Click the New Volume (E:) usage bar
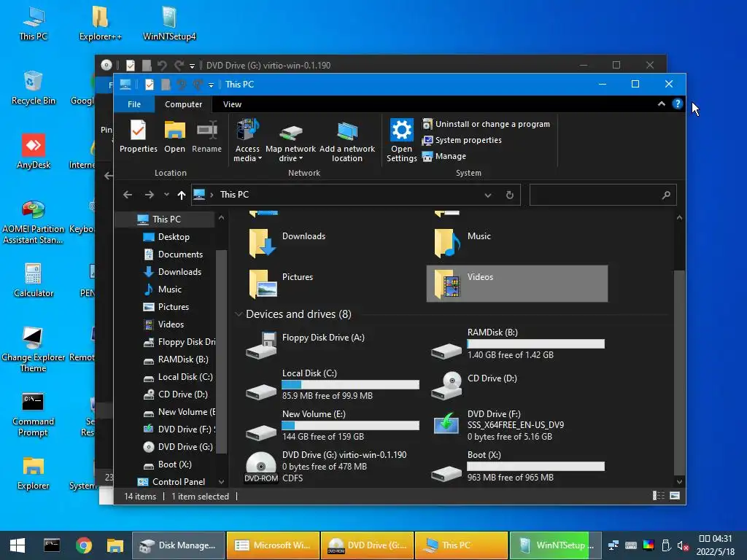 point(351,425)
